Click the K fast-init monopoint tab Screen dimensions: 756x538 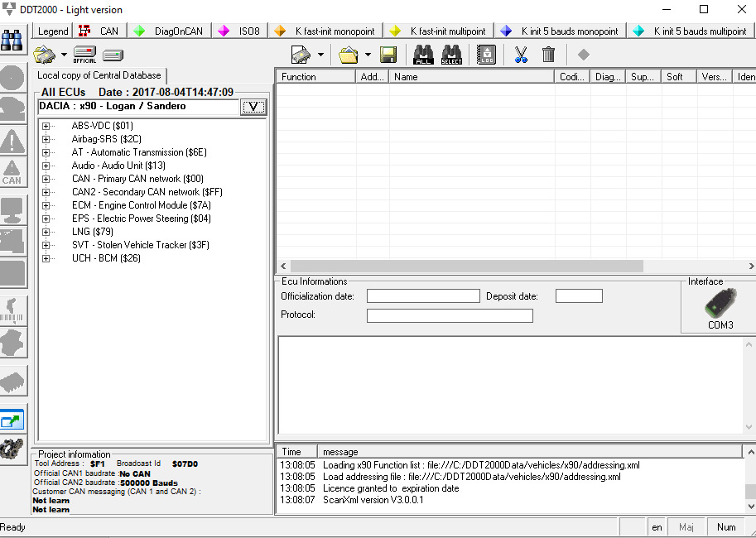[x=325, y=31]
